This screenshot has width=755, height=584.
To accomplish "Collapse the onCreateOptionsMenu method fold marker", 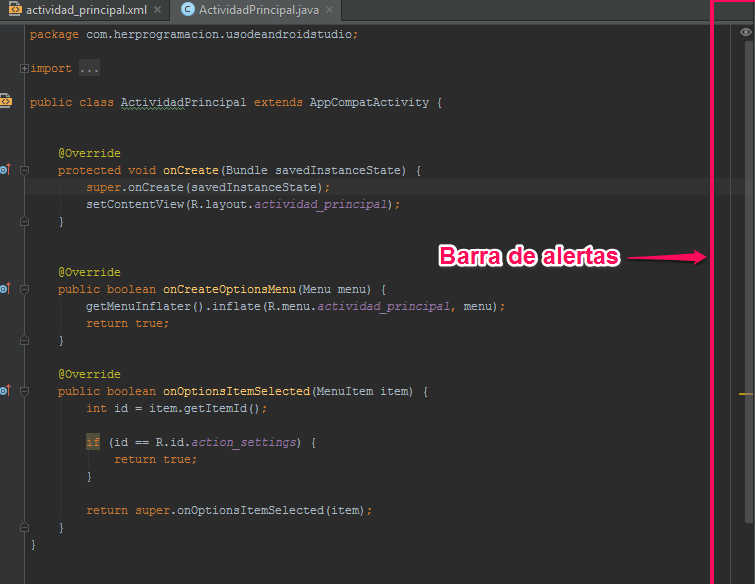I will coord(25,289).
